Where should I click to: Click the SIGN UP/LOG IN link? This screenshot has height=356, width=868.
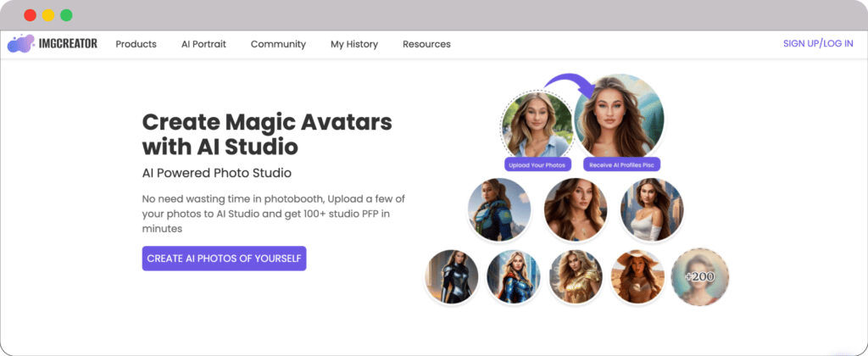pyautogui.click(x=818, y=44)
